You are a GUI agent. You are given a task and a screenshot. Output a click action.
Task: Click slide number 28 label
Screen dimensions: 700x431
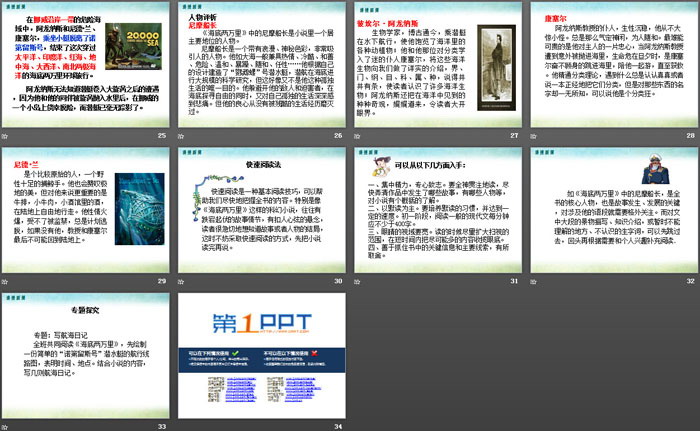[x=691, y=135]
